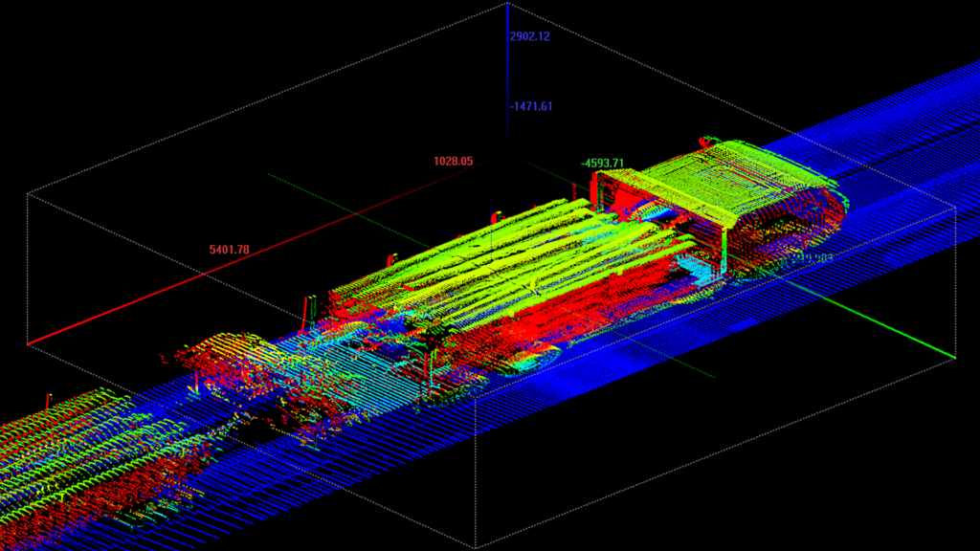Click the red axis label 1028.05

pyautogui.click(x=453, y=162)
